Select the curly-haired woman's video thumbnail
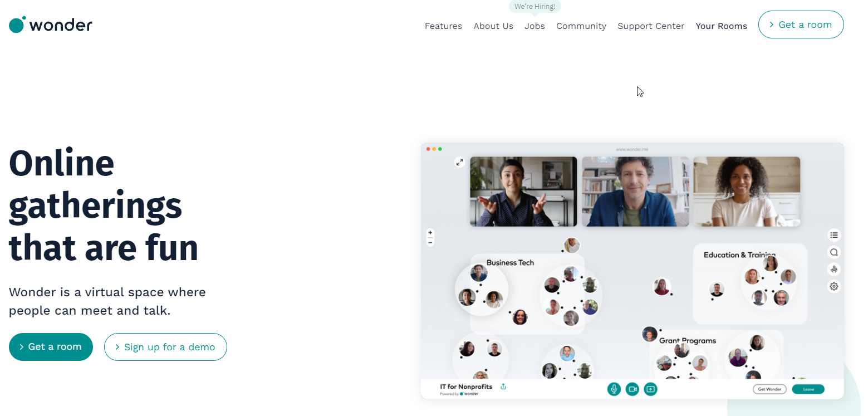The height and width of the screenshot is (416, 868). pos(746,192)
